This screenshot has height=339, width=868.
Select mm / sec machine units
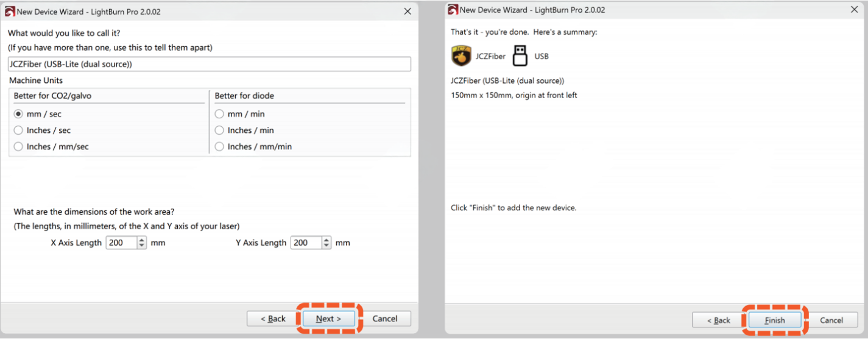(x=18, y=114)
